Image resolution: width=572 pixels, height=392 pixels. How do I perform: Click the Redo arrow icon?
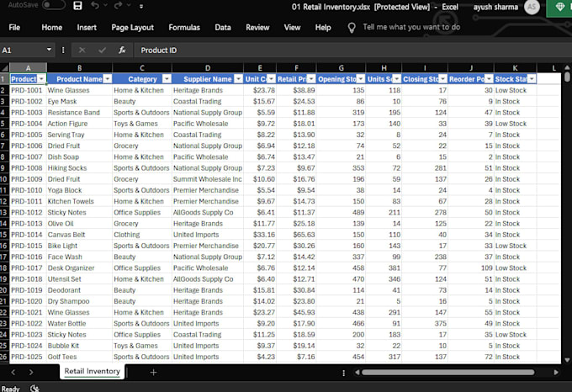point(118,6)
